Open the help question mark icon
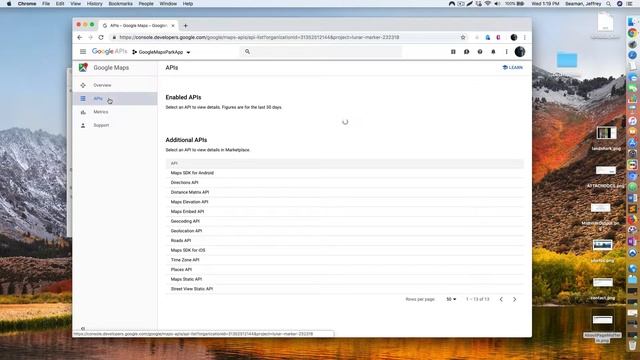Image resolution: width=640 pixels, height=360 pixels. (x=480, y=52)
